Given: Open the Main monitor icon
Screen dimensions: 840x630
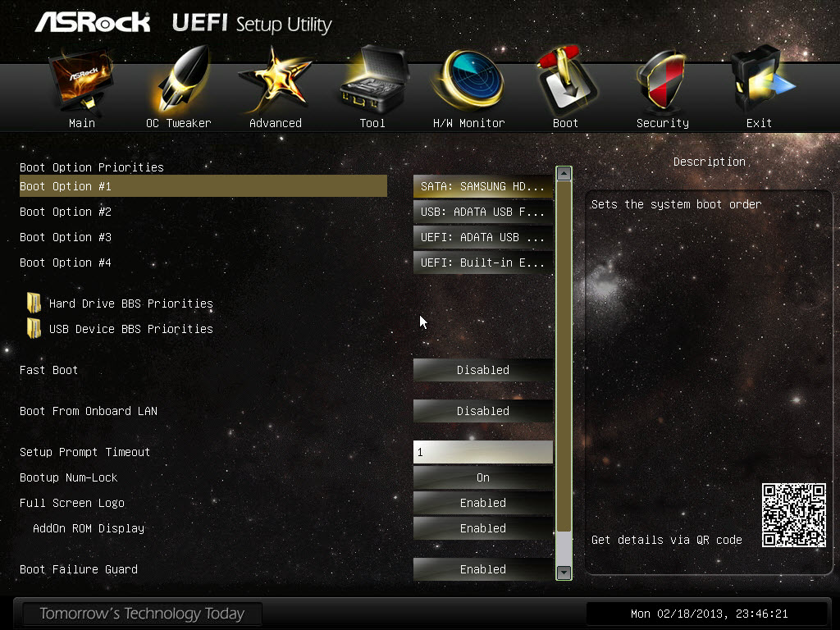Looking at the screenshot, I should [x=81, y=82].
